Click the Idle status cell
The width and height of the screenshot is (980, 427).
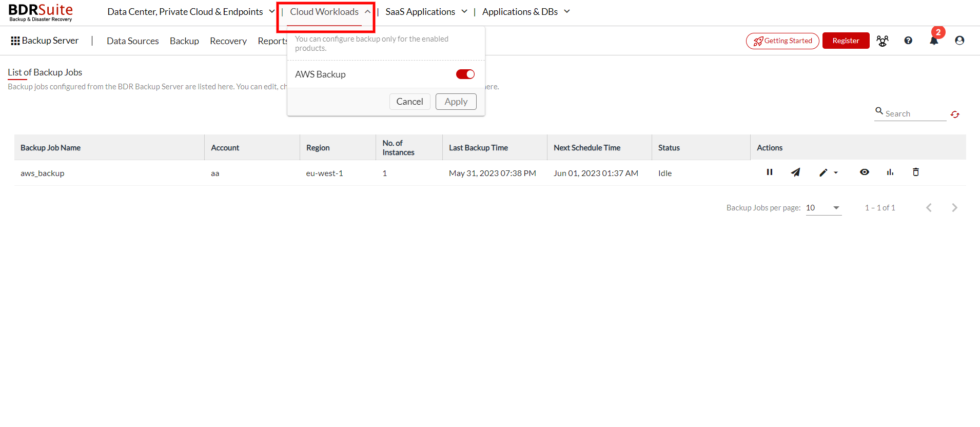coord(665,173)
